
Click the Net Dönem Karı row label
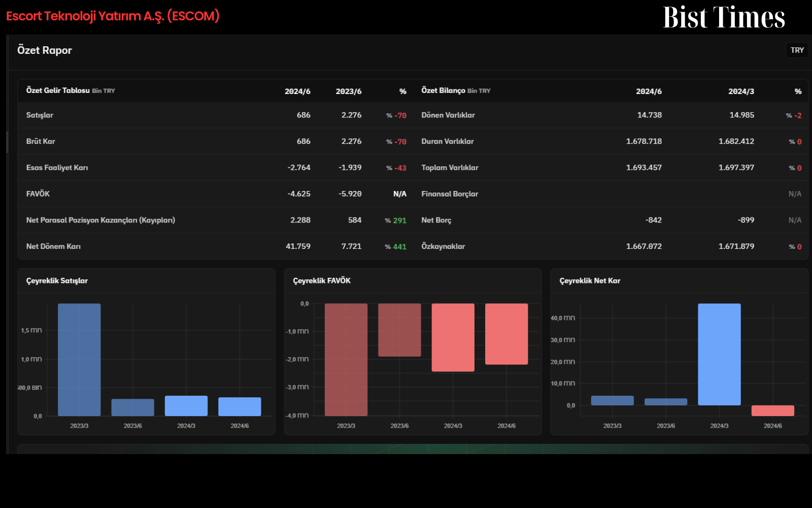pos(53,246)
